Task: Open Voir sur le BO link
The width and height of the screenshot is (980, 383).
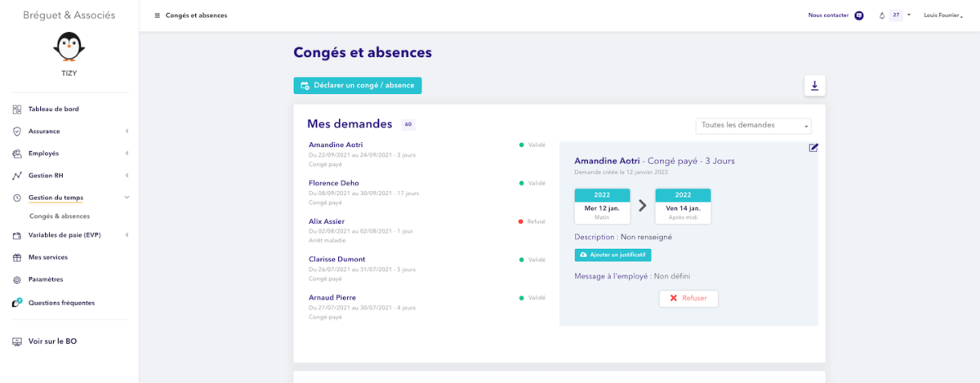Action: click(x=52, y=341)
